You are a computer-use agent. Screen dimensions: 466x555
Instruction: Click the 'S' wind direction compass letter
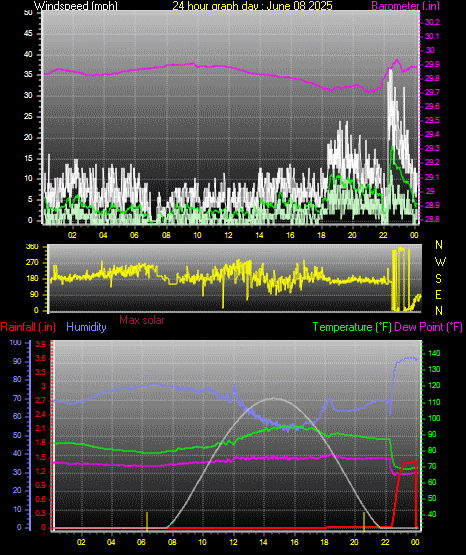point(438,279)
